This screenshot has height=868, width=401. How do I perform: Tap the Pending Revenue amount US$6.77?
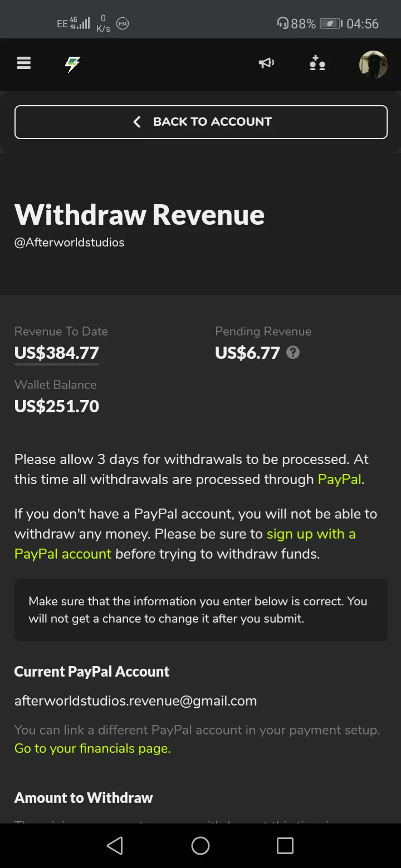point(247,353)
